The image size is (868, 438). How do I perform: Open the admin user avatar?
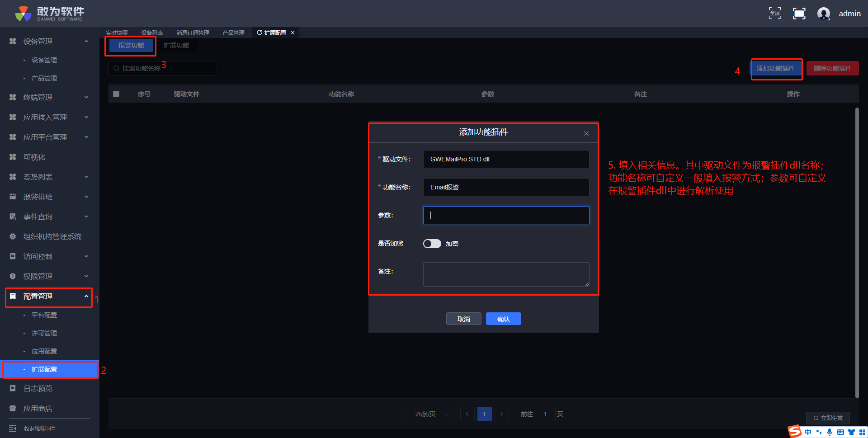pyautogui.click(x=823, y=14)
